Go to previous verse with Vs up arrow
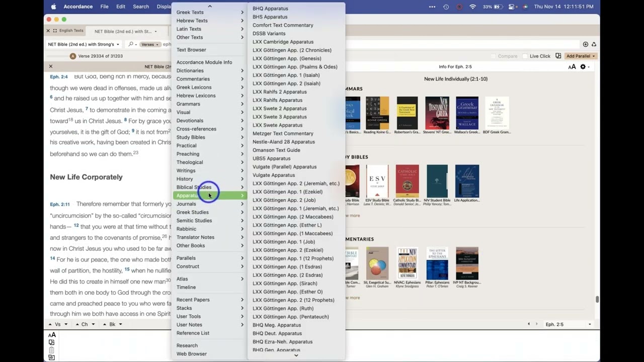 pyautogui.click(x=50, y=324)
